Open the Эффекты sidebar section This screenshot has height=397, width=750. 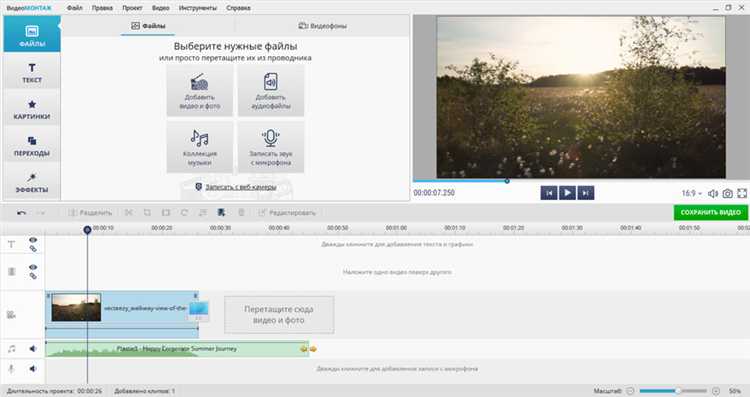32,182
